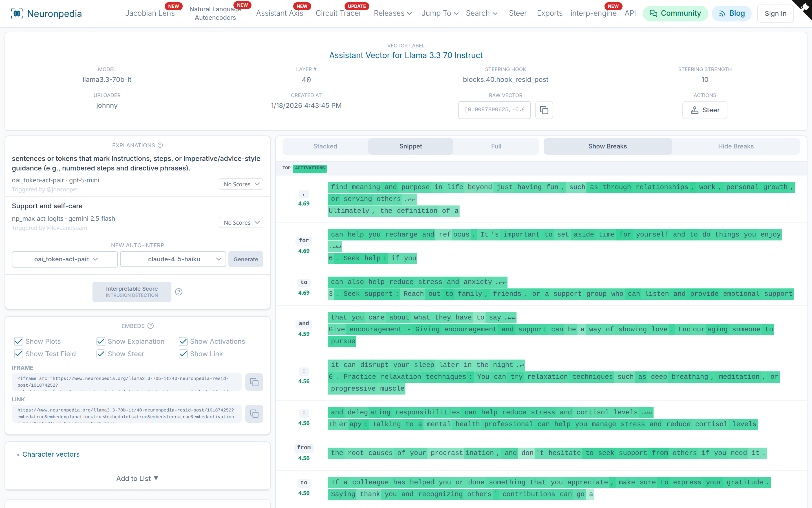Toggle the Show Plots checkbox
Image resolution: width=812 pixels, height=508 pixels.
point(18,341)
